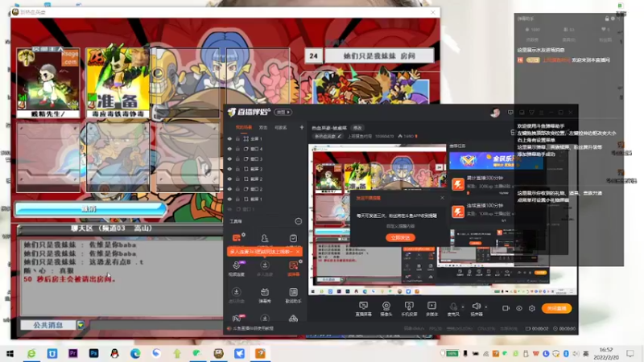Image resolution: width=644 pixels, height=362 pixels.
Task: Switch to the second scene tab
Action: [x=263, y=127]
